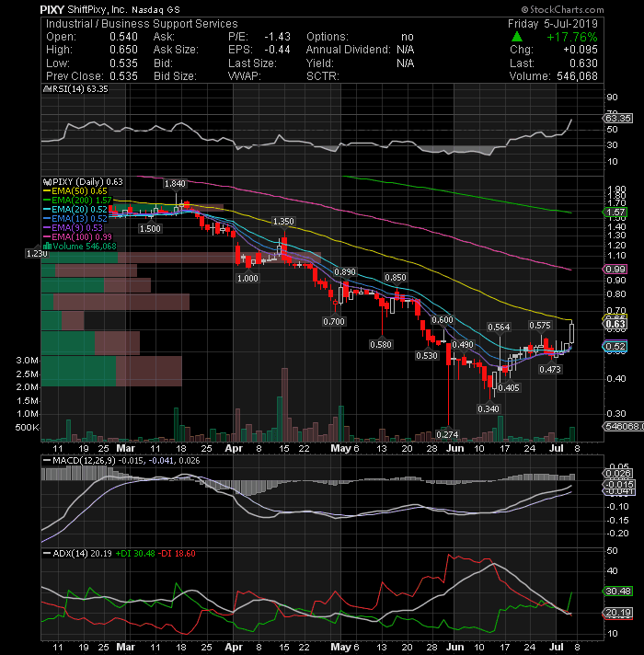Click the 0.490 price annotation
Viewport: 644px width, 655px height.
(x=463, y=345)
